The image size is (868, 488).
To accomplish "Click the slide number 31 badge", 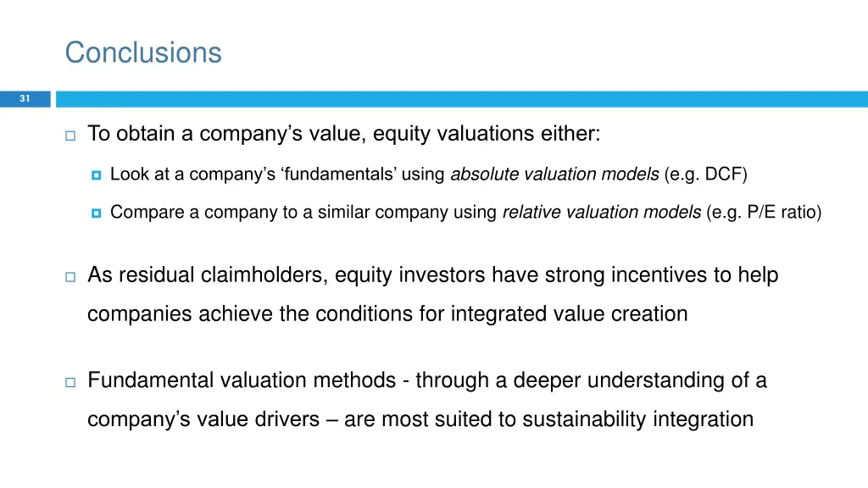I will point(25,99).
